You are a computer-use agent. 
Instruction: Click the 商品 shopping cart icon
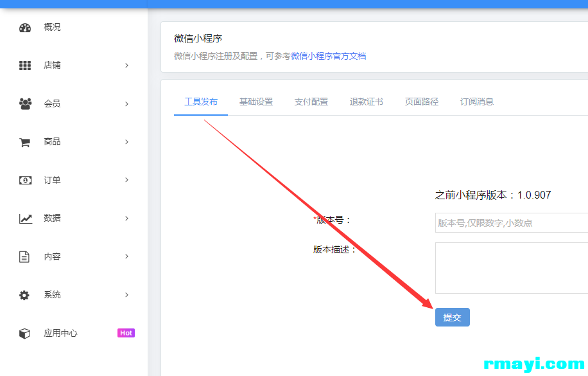pyautogui.click(x=25, y=142)
